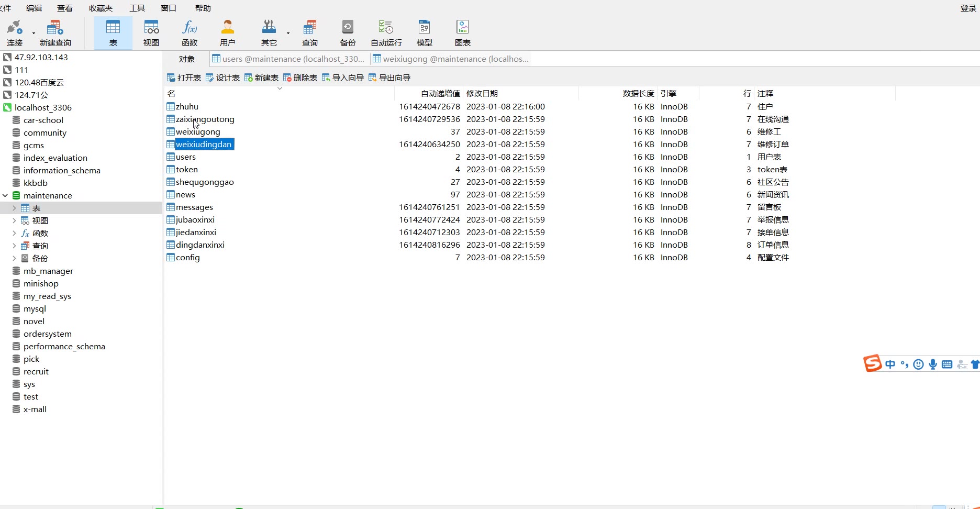Expand the Others (其它) dropdown arrow
980x509 pixels.
[288, 33]
